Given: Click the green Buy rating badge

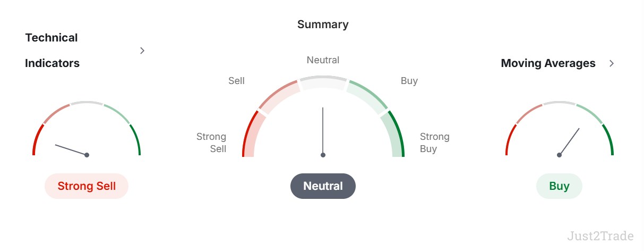Looking at the screenshot, I should 559,186.
